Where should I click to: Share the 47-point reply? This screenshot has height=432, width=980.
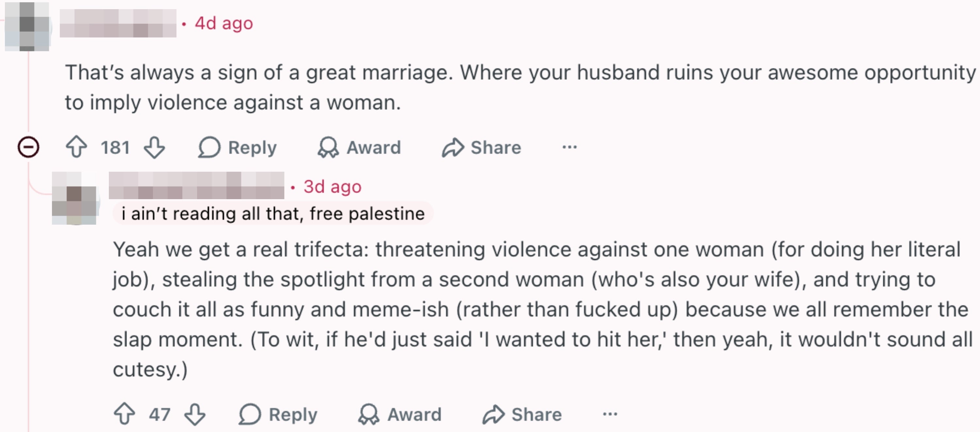[522, 414]
